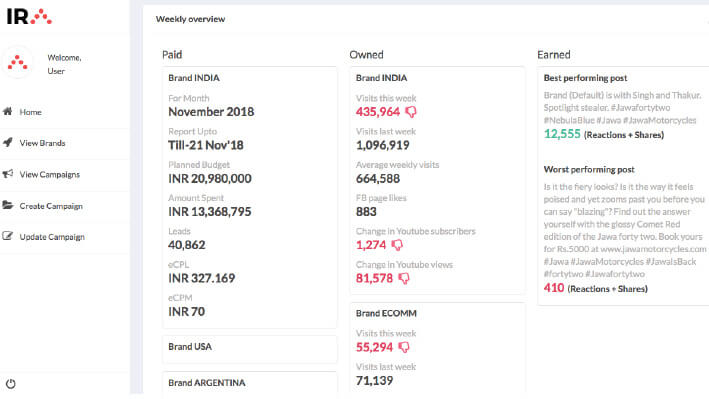
Task: Click the Till-21 Nov'18 report date
Action: [x=206, y=145]
